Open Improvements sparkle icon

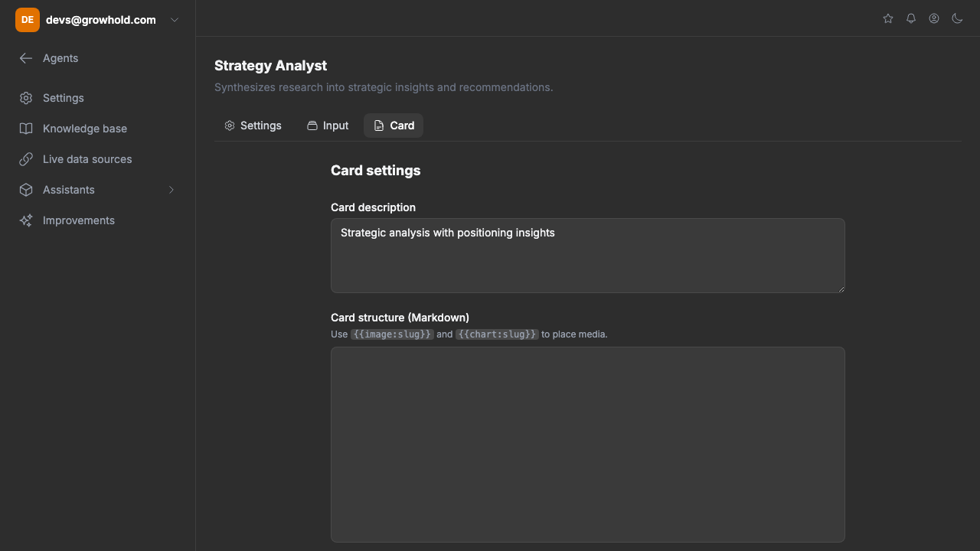click(x=26, y=220)
